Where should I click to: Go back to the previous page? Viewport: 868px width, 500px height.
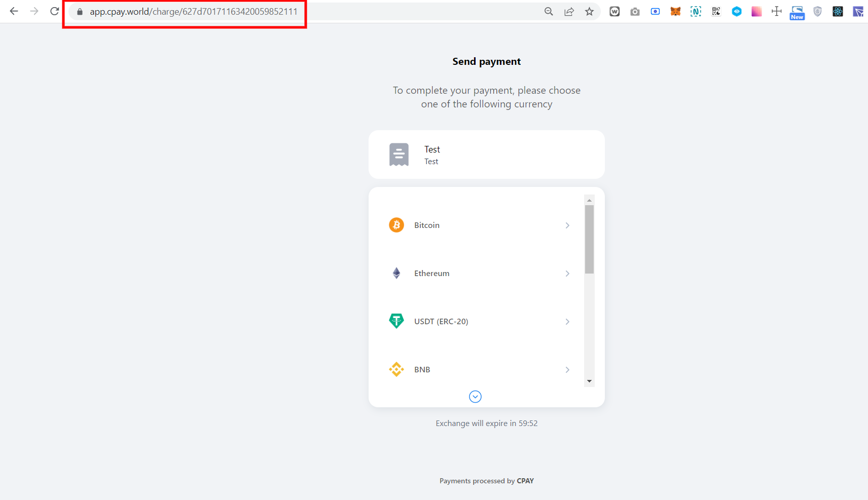[14, 11]
